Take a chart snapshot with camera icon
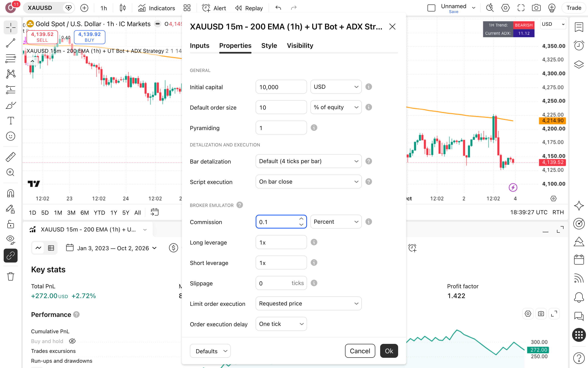 pos(536,8)
